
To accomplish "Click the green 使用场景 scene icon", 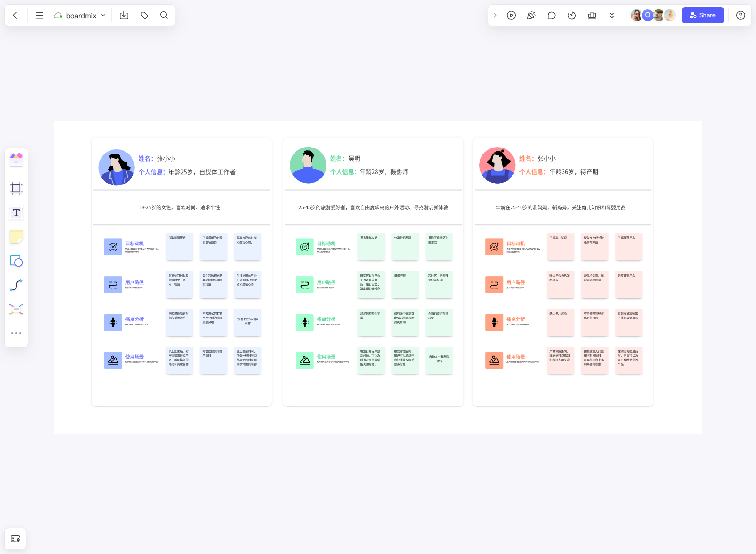I will [305, 360].
